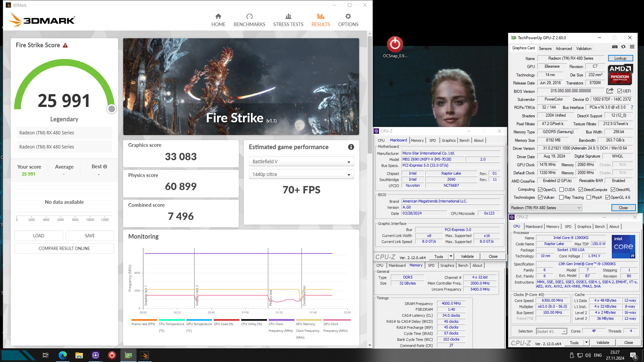
Task: Click the GPU-Z refresh icon
Action: (623, 47)
